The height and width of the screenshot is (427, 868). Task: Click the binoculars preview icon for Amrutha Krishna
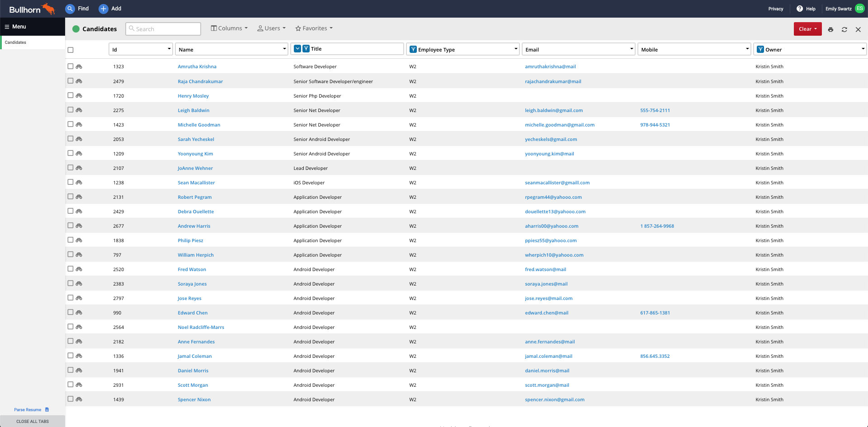(x=79, y=66)
